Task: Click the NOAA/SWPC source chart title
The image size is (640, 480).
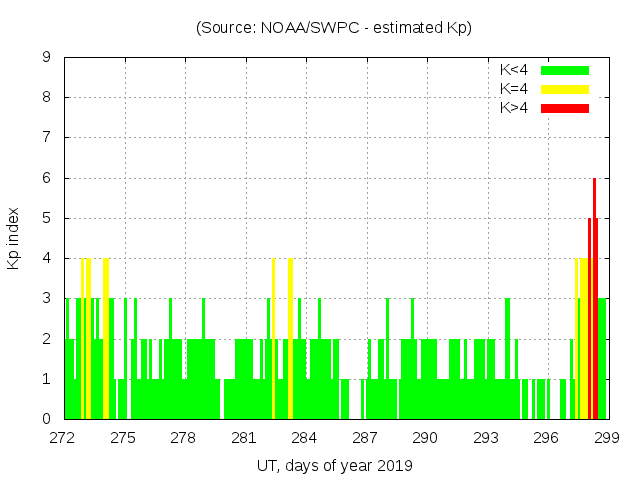Action: pyautogui.click(x=334, y=28)
